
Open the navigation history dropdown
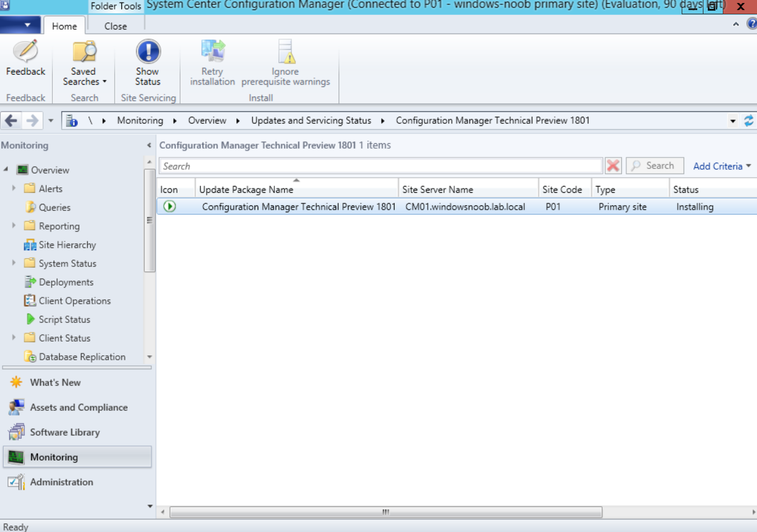point(51,121)
